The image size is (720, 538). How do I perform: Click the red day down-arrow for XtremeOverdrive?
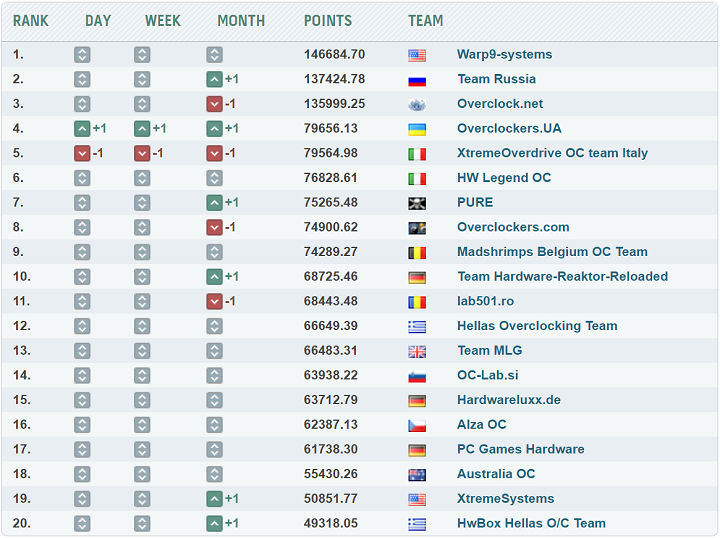click(82, 153)
